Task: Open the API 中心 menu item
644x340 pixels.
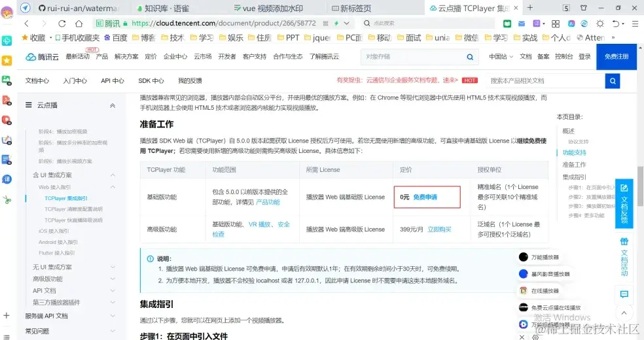Action: click(113, 81)
